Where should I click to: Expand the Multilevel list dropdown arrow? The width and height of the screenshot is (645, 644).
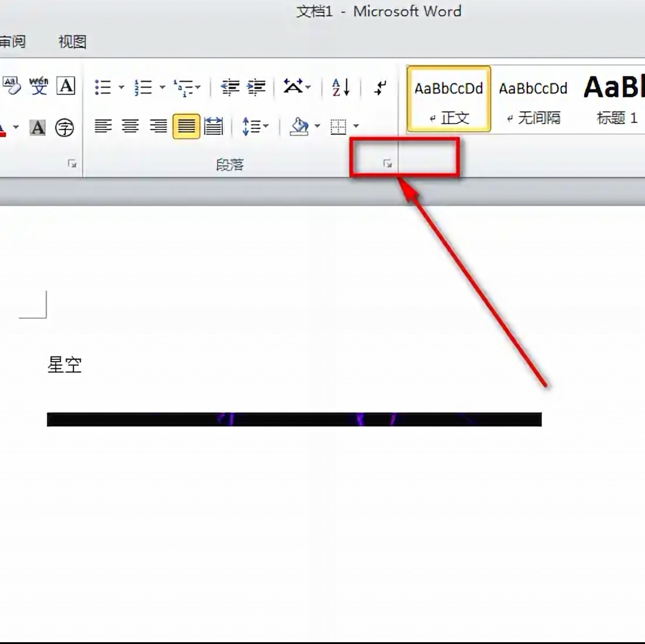198,87
